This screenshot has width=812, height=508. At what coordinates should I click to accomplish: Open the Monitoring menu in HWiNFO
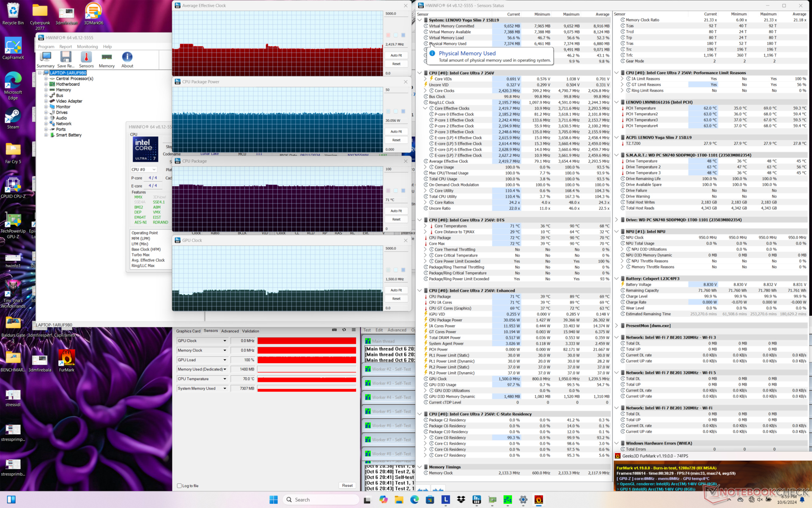[87, 47]
